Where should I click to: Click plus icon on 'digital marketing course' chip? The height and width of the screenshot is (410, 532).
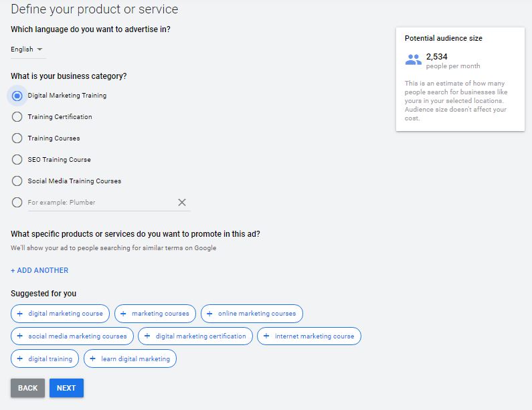[20, 314]
